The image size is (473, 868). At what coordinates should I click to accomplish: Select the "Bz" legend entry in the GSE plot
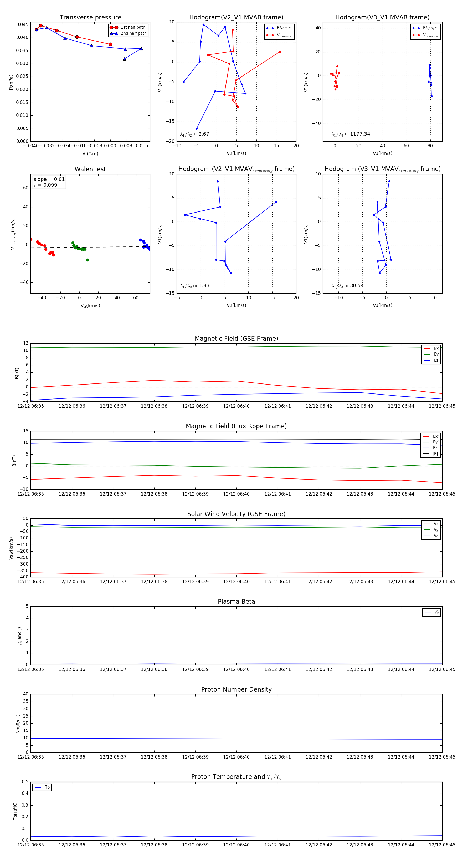click(x=431, y=361)
